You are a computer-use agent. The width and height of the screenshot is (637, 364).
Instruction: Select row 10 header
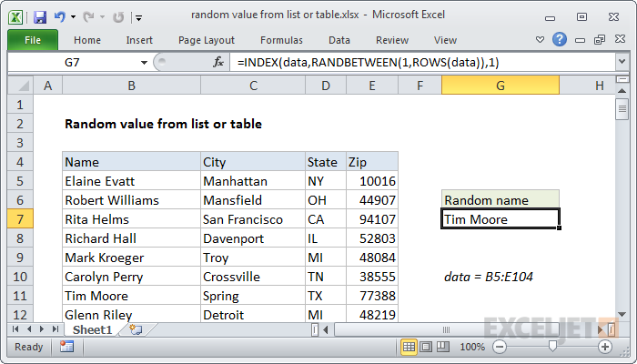[20, 277]
